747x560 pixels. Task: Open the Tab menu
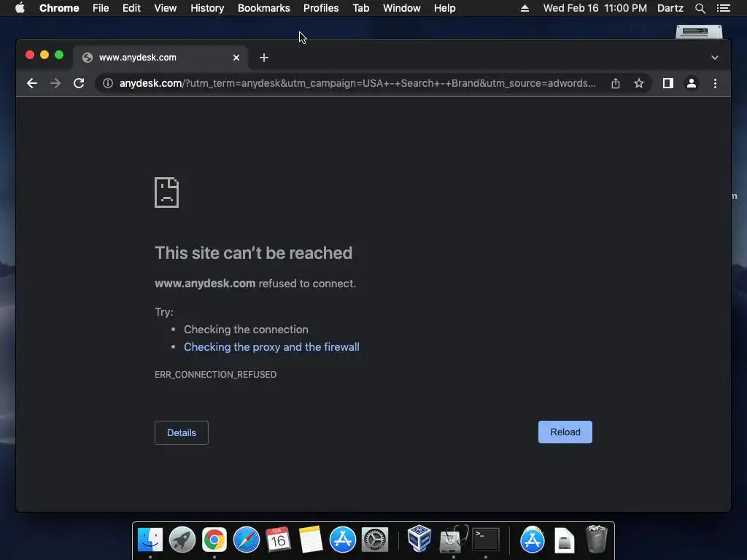coord(361,8)
